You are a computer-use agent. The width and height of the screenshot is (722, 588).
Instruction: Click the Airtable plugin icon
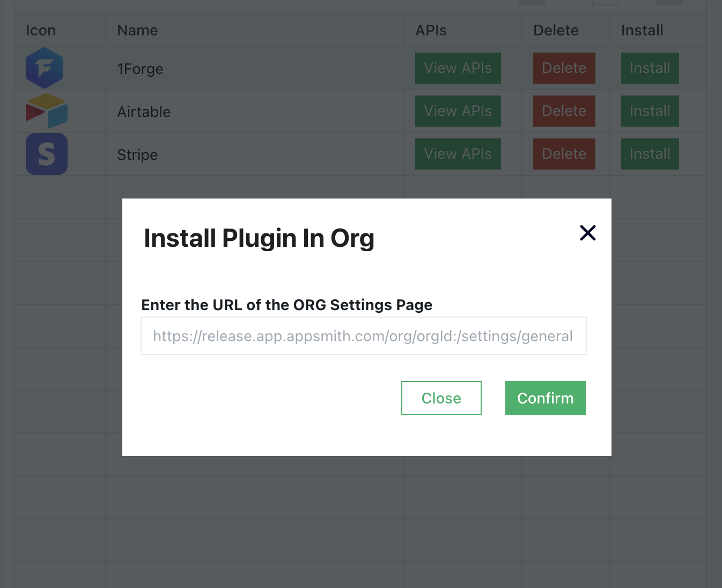click(x=46, y=111)
